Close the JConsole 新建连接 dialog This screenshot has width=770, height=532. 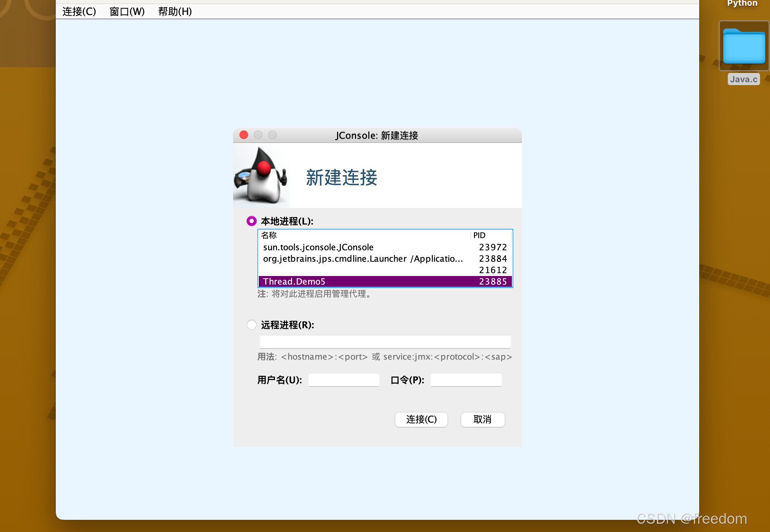pyautogui.click(x=244, y=135)
